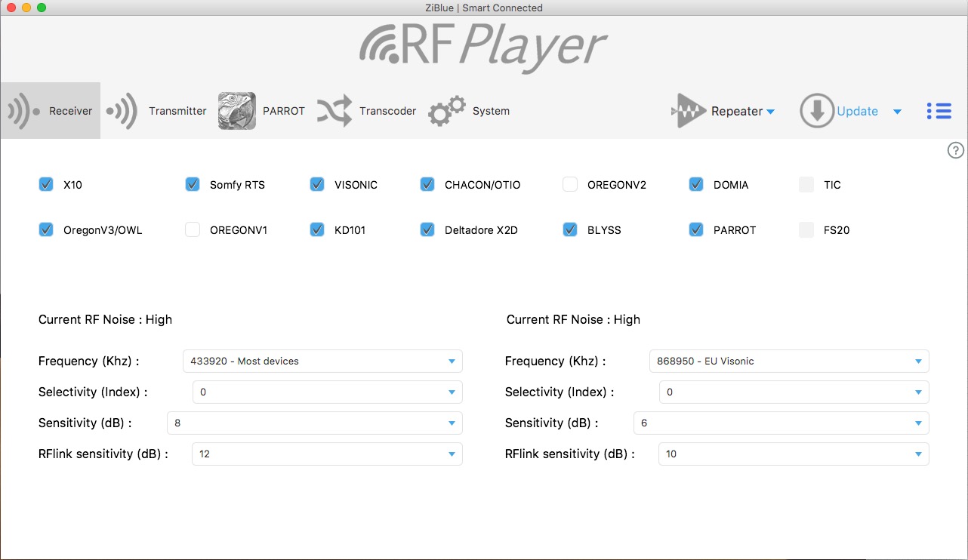Uncheck the KD101 checkbox
This screenshot has width=968, height=560.
coord(317,229)
